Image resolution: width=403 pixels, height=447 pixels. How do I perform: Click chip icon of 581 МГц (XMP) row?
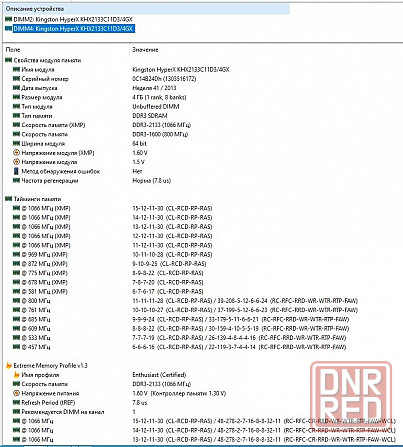click(x=16, y=291)
